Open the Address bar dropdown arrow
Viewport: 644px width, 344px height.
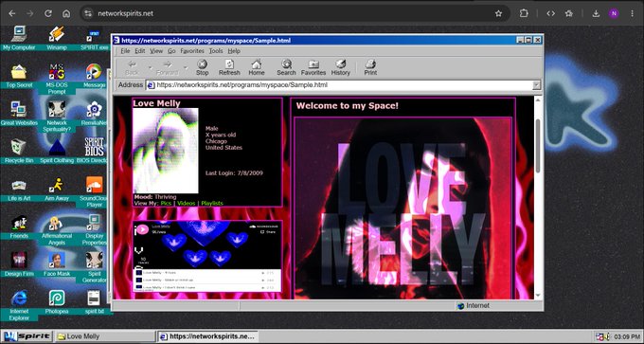536,85
